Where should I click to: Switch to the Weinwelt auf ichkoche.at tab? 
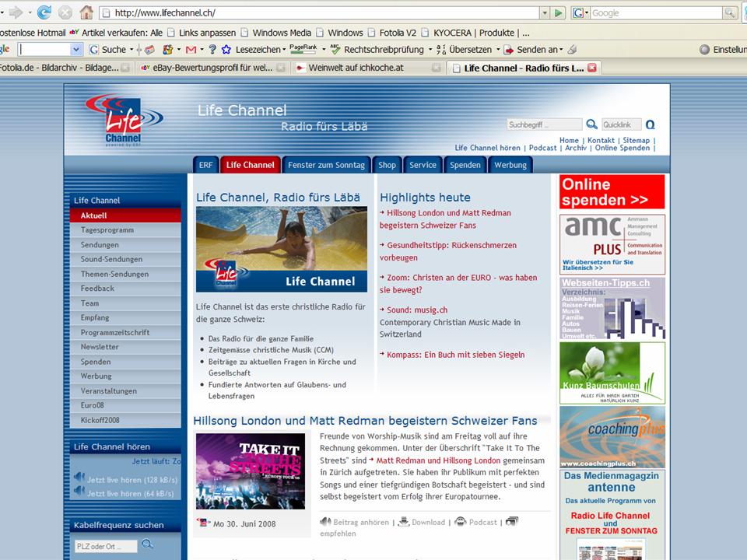coord(356,68)
